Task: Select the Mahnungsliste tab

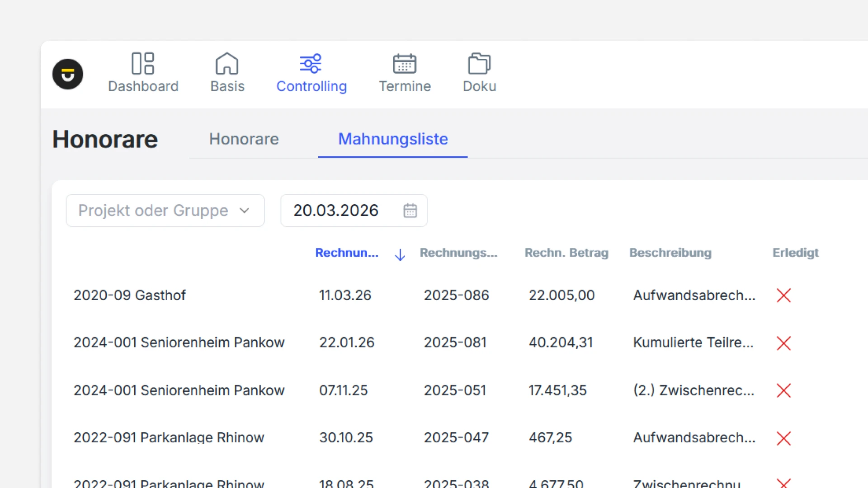Action: pyautogui.click(x=393, y=139)
